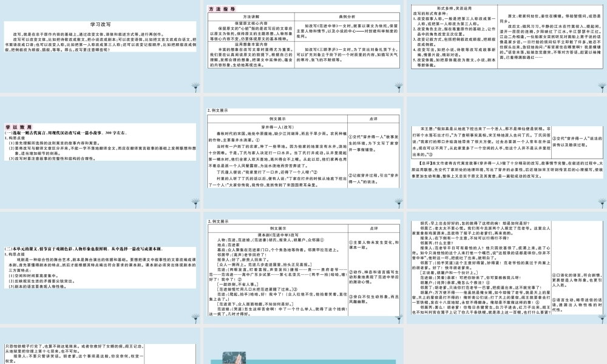This screenshot has height=364, width=607.
Task: Click the '方法讲解' table column header
Action: 251,16
